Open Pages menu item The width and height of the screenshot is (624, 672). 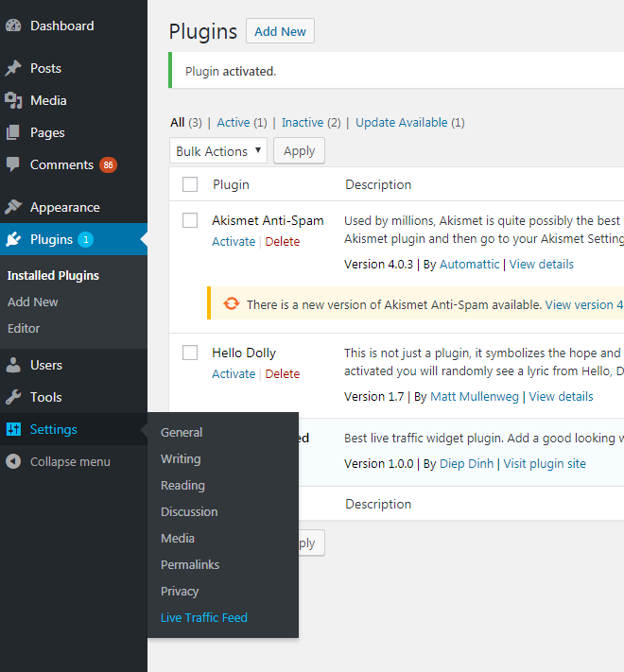(x=47, y=133)
